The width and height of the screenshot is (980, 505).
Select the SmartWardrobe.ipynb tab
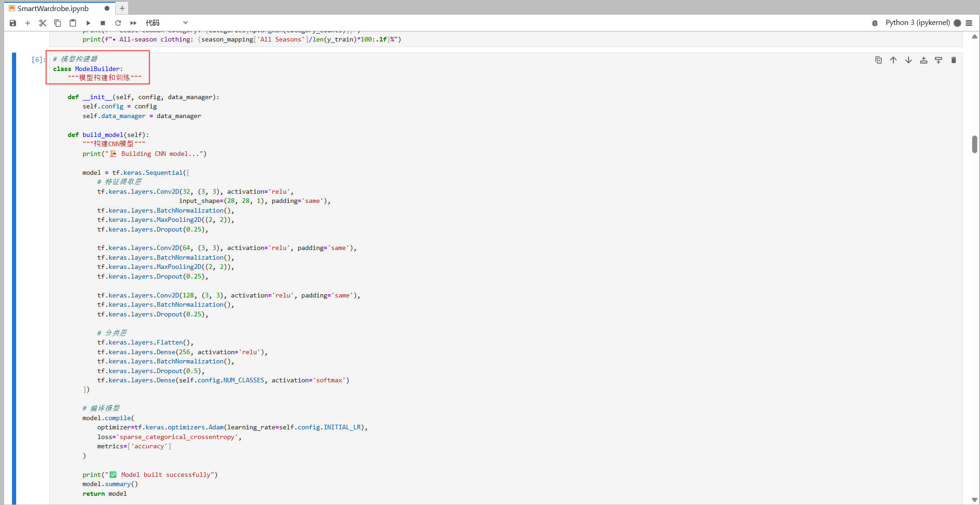click(53, 8)
